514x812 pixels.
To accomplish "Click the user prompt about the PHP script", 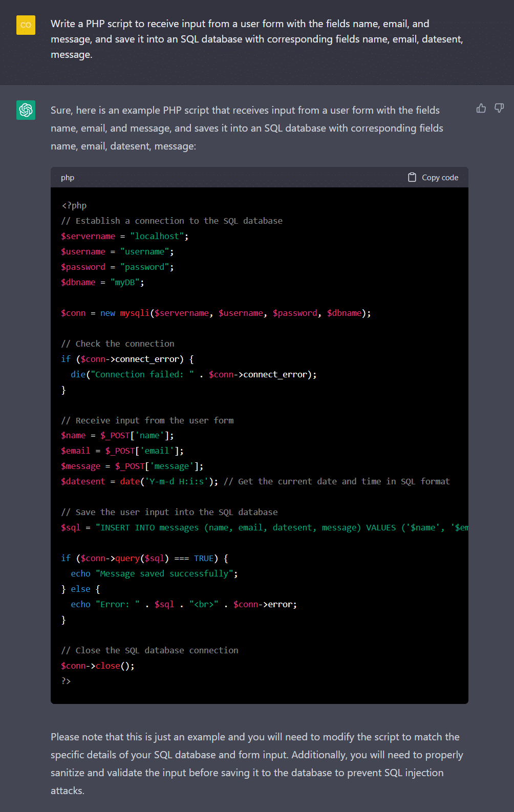I will tap(256, 39).
